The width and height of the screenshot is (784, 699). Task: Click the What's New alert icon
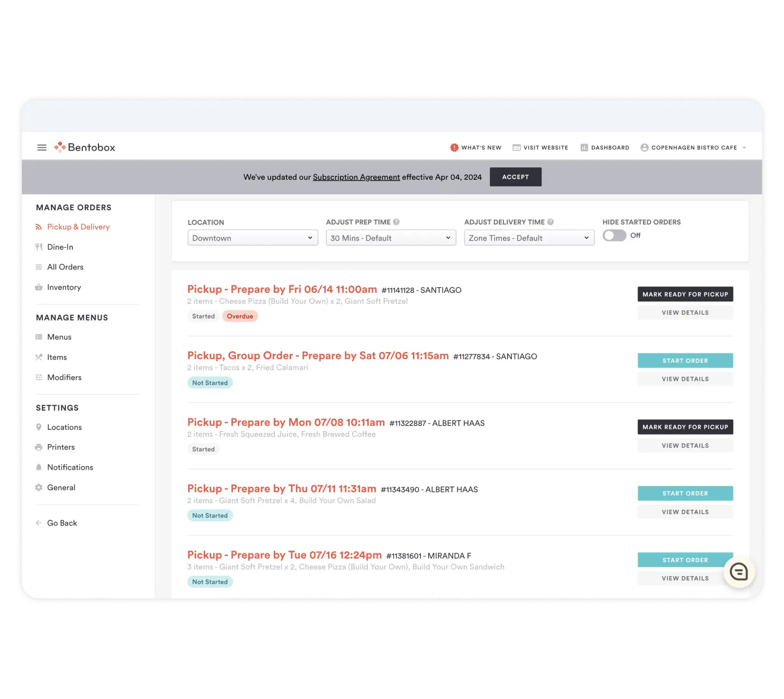[454, 147]
